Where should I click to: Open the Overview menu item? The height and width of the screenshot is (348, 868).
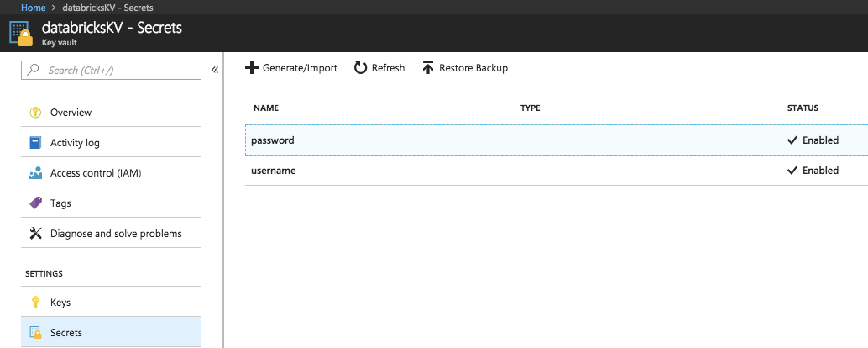click(71, 113)
